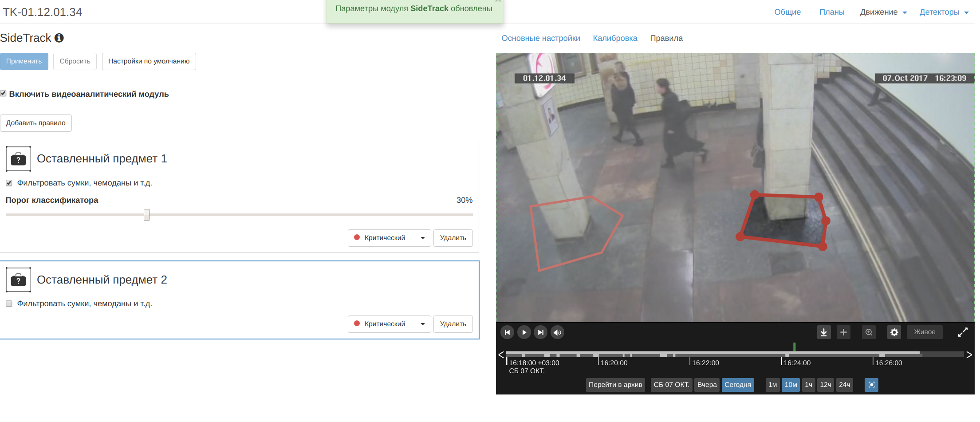
Task: Delete rule Оставленный предмет 2
Action: [x=453, y=324]
